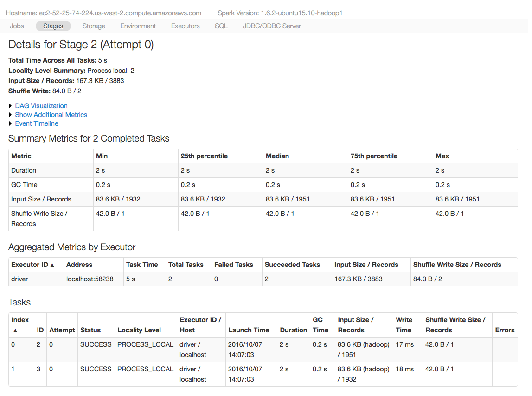532x396 pixels.
Task: Sort executors by Failed Tasks header
Action: (x=234, y=265)
